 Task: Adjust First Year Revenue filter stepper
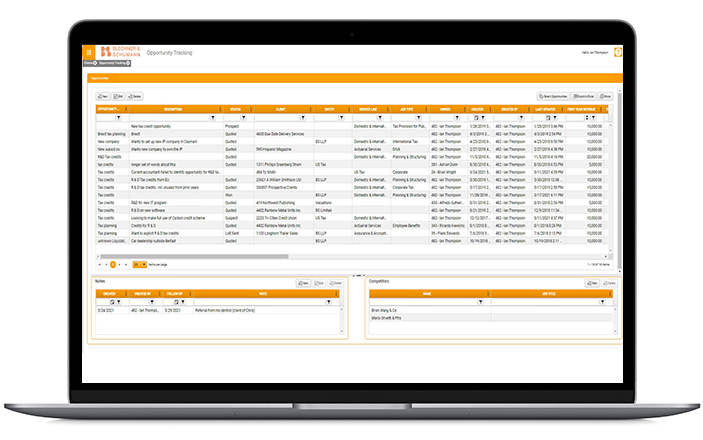tap(587, 118)
